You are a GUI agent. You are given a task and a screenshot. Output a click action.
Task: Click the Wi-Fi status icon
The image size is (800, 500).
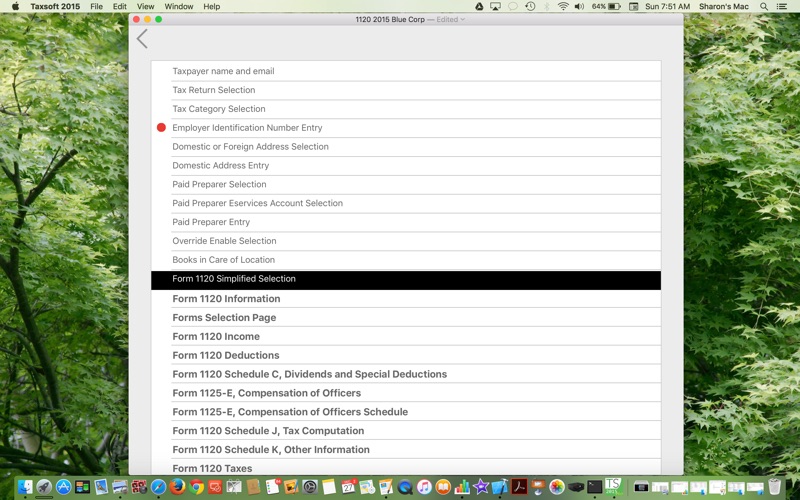[x=563, y=6]
